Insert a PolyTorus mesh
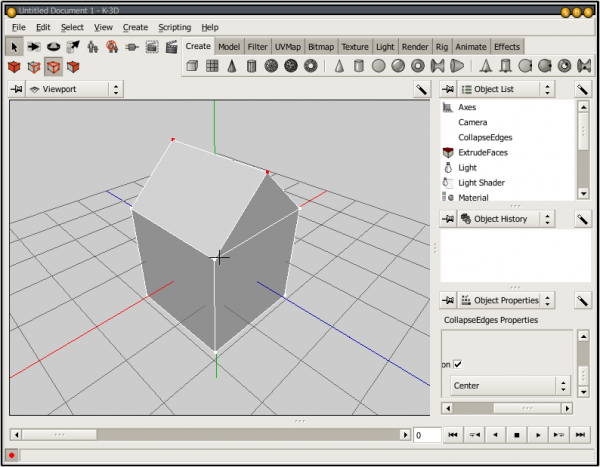 click(311, 66)
